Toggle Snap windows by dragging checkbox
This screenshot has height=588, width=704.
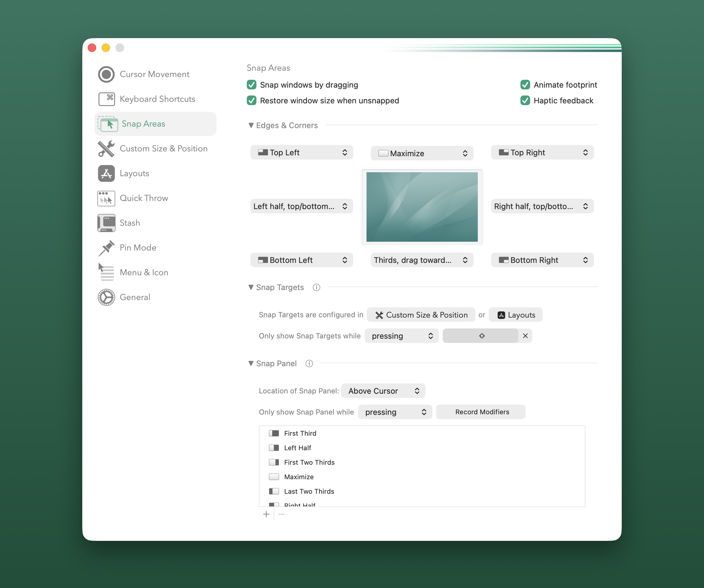click(252, 85)
